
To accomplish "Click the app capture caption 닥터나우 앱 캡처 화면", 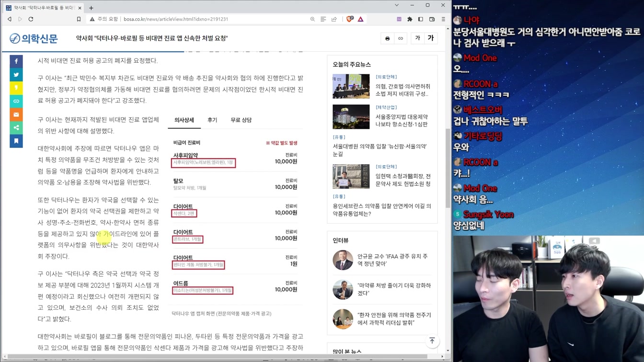I will point(221,314).
